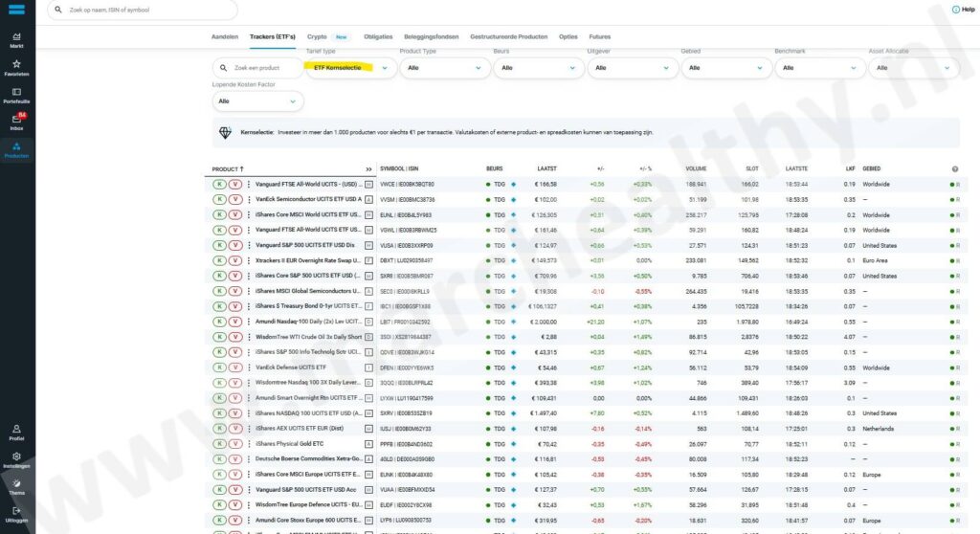
Task: Sort by the LAATST column header
Action: point(546,168)
